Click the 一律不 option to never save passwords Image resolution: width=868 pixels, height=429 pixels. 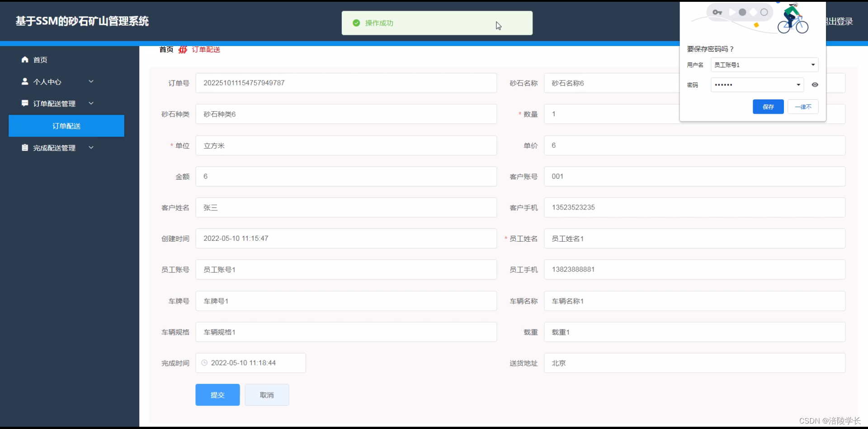tap(803, 107)
